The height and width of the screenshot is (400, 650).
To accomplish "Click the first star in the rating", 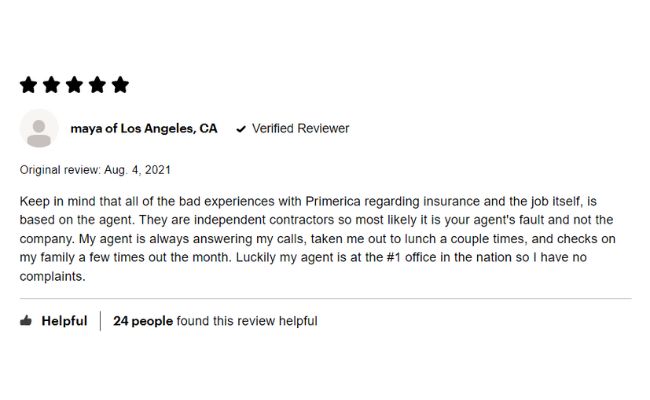I will point(29,85).
